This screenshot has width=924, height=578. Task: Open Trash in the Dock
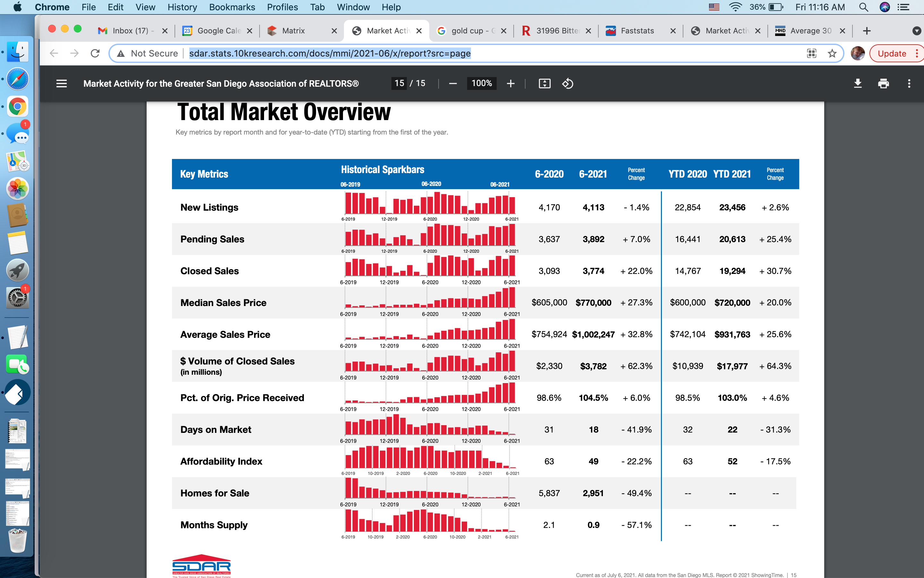coord(18,540)
